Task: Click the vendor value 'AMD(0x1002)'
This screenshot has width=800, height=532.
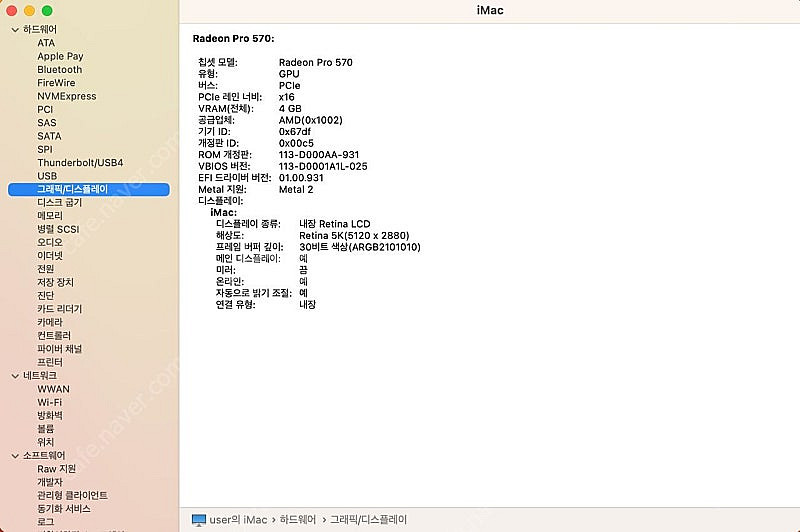Action: pos(310,120)
